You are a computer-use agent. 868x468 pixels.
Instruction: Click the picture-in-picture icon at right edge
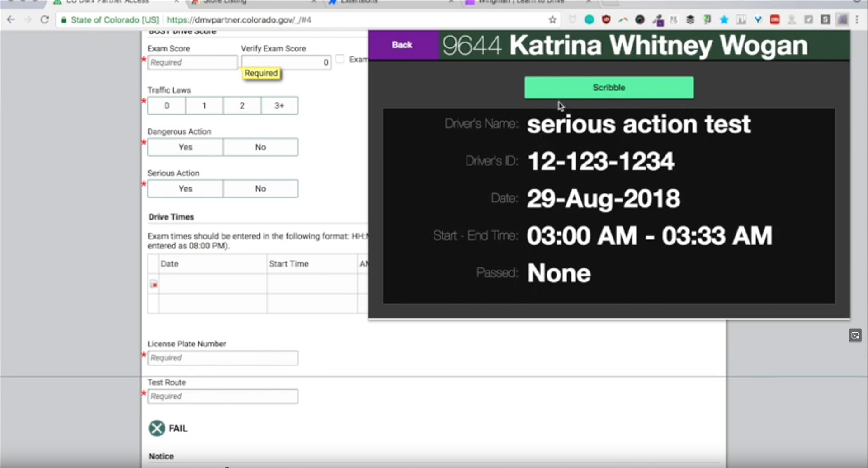coord(855,335)
